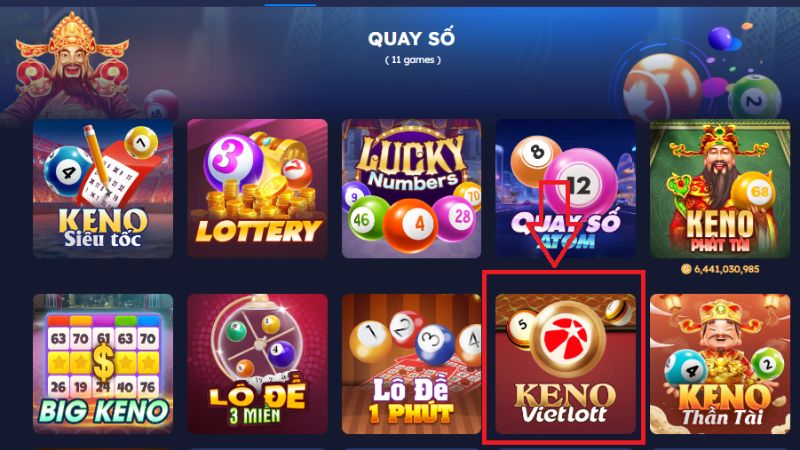Open Lô Đề 3 Miền game

258,364
